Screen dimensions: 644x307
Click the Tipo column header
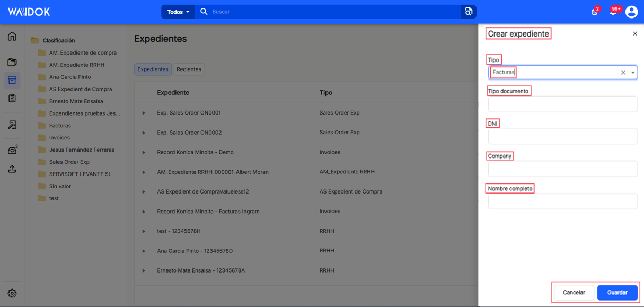tap(326, 93)
